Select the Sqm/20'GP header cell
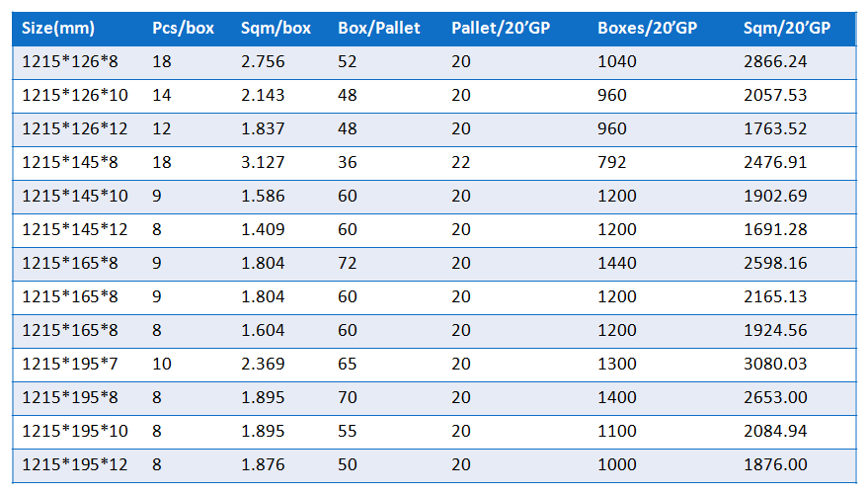The width and height of the screenshot is (868, 494). (x=787, y=28)
